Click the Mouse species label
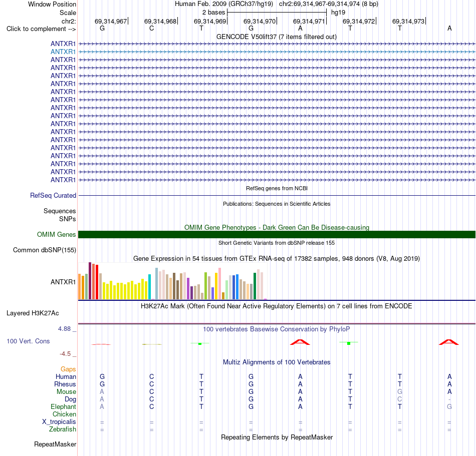The image size is (476, 456). [x=66, y=392]
